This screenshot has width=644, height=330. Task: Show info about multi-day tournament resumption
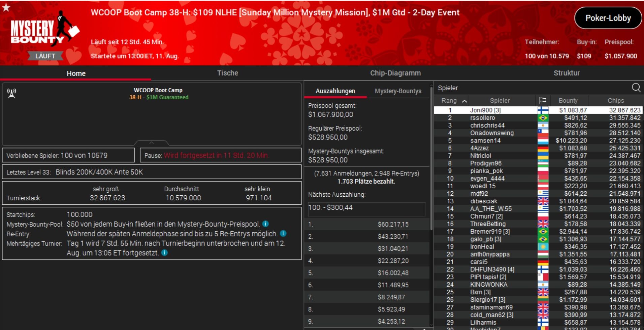pyautogui.click(x=164, y=253)
